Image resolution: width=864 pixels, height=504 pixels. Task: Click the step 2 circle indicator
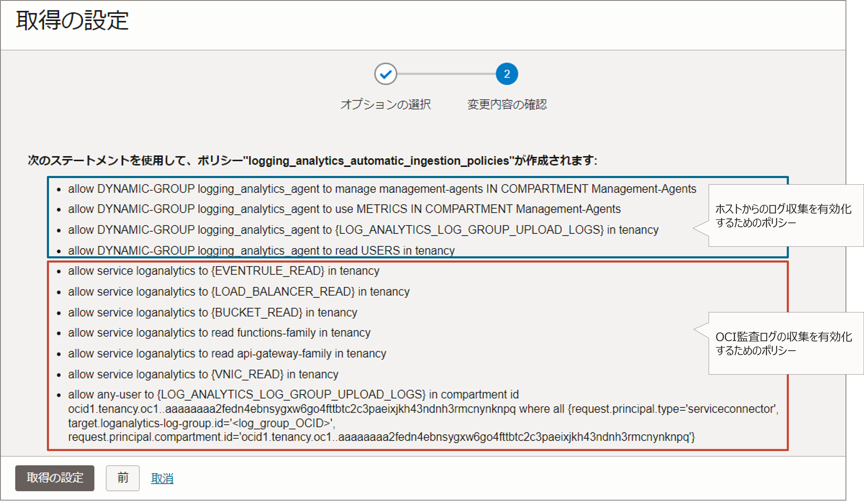(x=506, y=74)
